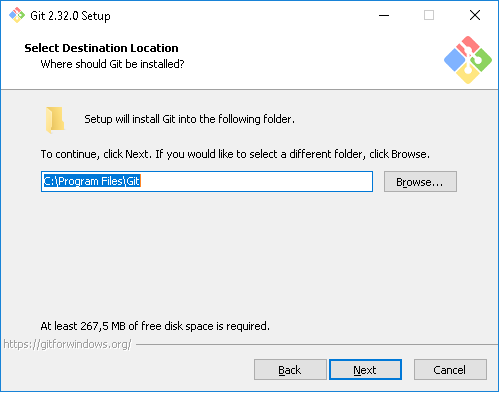Click the 'Select Destination Location' heading
The height and width of the screenshot is (393, 499).
[x=101, y=48]
